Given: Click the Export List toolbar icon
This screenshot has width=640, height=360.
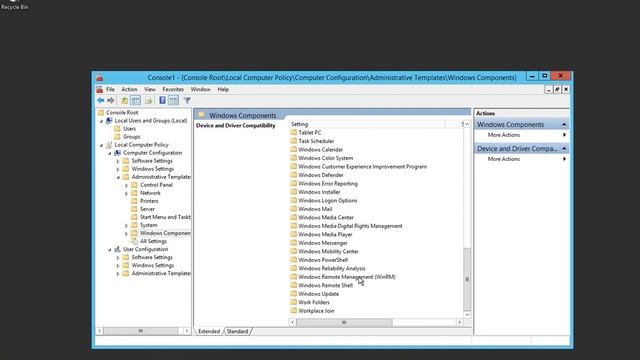Looking at the screenshot, I should [149, 100].
